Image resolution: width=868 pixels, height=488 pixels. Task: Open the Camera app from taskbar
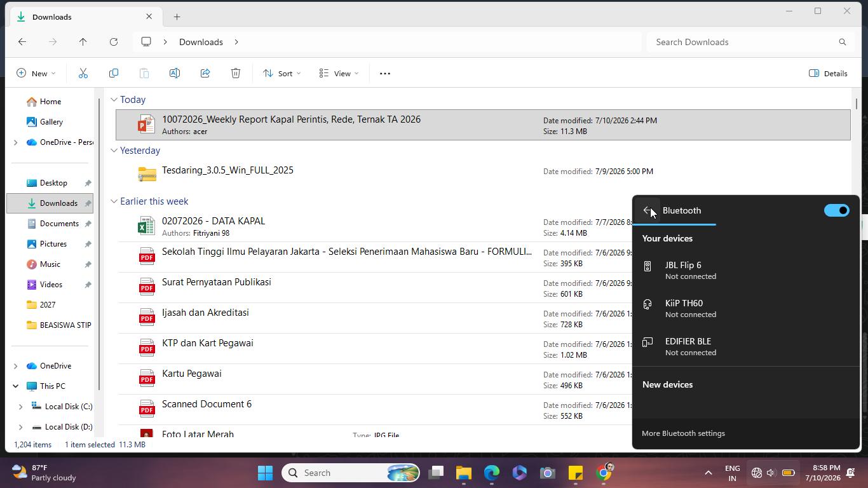point(548,473)
